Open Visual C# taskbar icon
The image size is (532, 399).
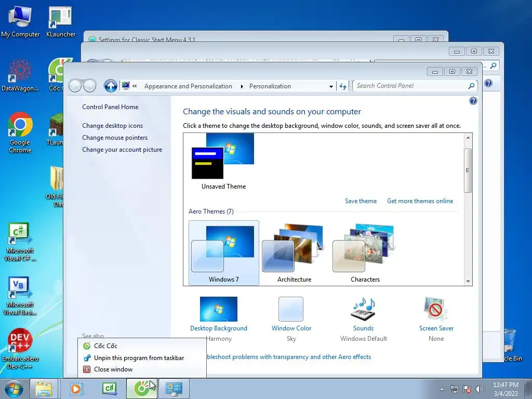tap(110, 389)
